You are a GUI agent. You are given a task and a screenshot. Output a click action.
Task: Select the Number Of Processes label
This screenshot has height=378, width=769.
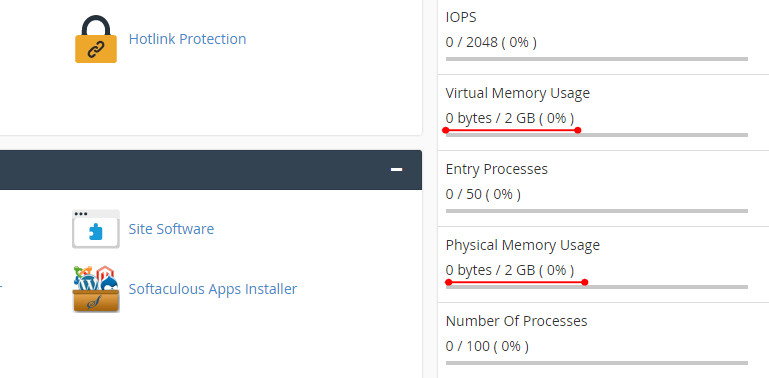point(516,321)
